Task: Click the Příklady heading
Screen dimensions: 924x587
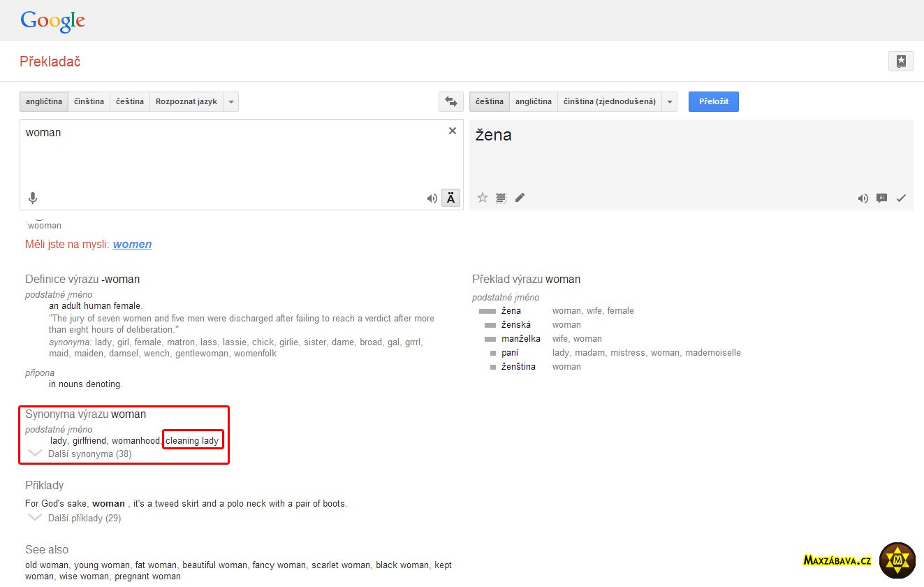Action: [45, 485]
